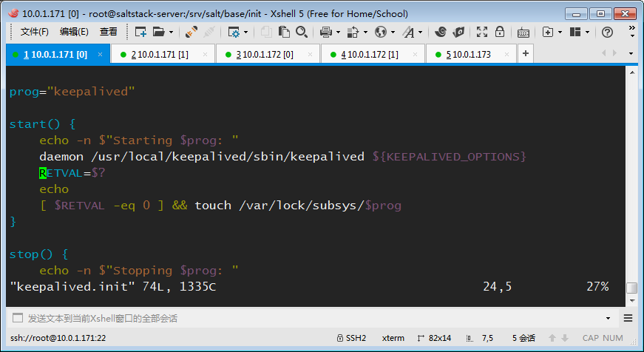Toggle the send-to-all-sessions compose bar icon

[18, 318]
